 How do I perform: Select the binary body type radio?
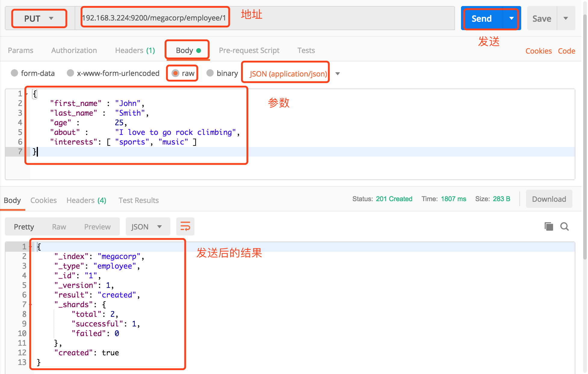pos(210,73)
